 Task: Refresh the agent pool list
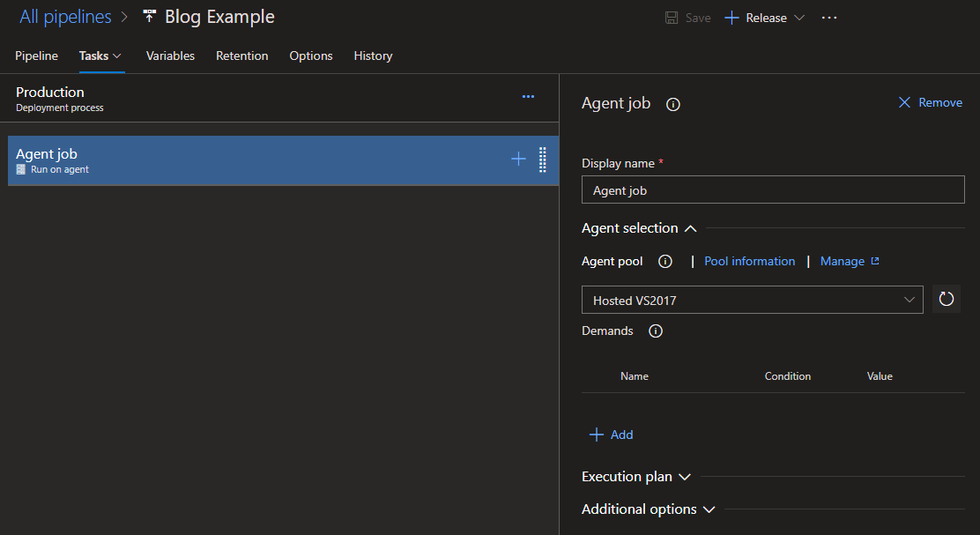(947, 299)
